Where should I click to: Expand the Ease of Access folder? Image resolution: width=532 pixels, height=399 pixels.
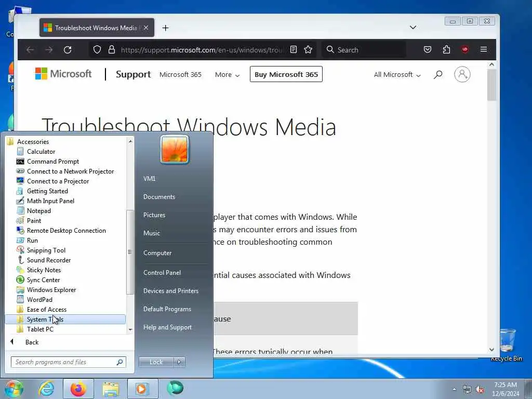click(x=46, y=309)
